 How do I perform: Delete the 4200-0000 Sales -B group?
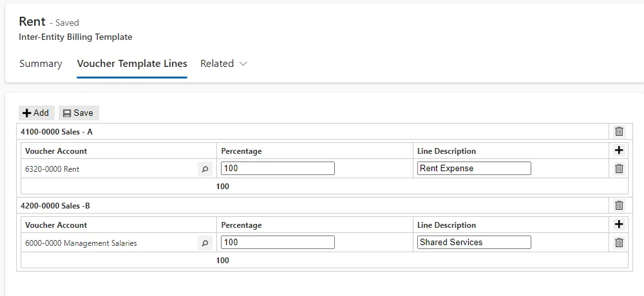[619, 205]
